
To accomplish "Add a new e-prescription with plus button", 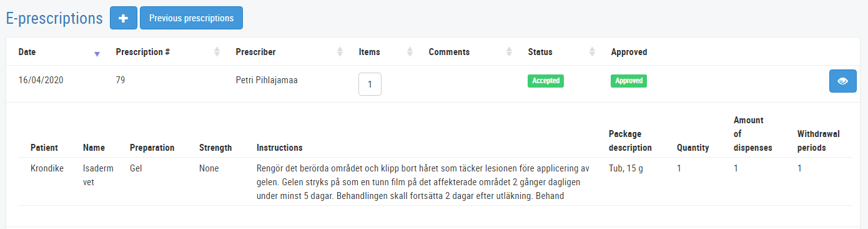I will 124,18.
